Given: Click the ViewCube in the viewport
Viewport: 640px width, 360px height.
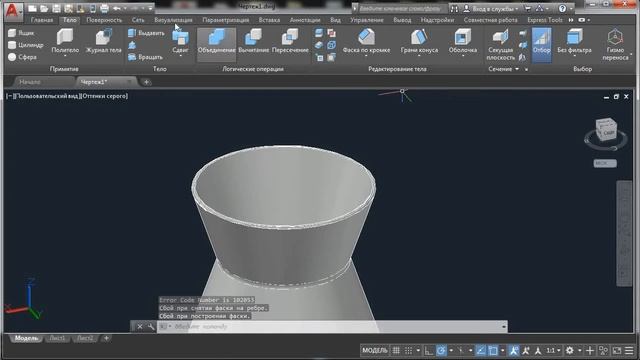Looking at the screenshot, I should (606, 131).
